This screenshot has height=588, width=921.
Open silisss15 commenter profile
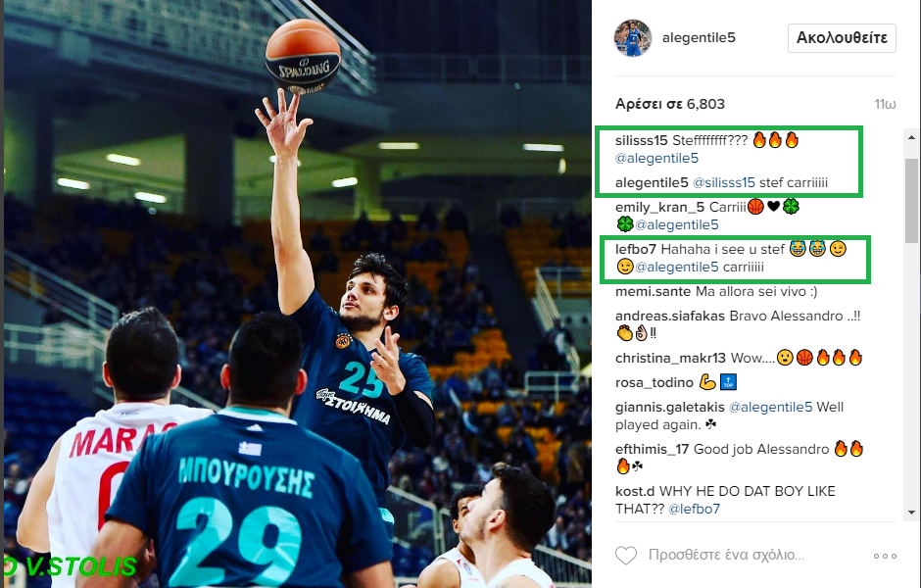tap(642, 140)
